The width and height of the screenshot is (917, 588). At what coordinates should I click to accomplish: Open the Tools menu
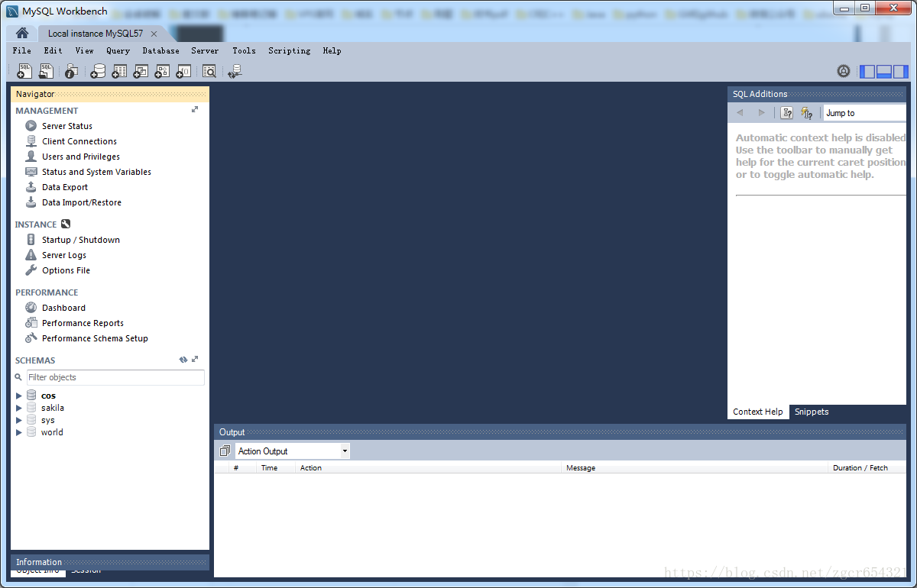click(245, 50)
